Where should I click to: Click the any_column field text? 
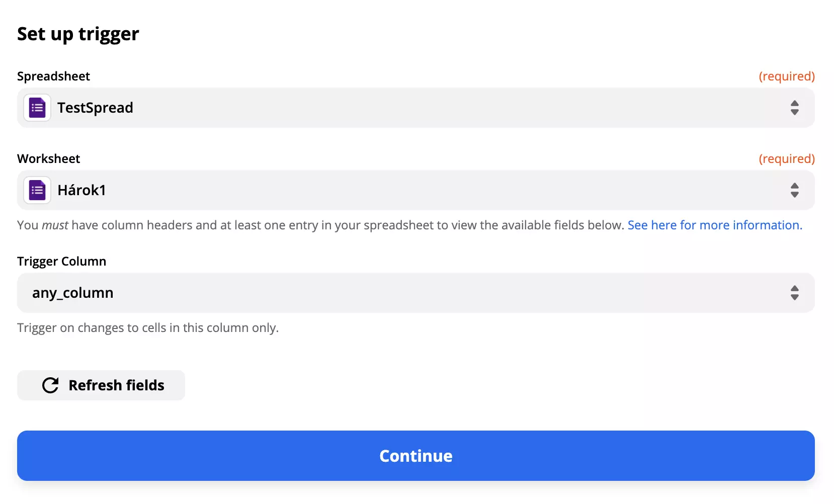(x=72, y=292)
